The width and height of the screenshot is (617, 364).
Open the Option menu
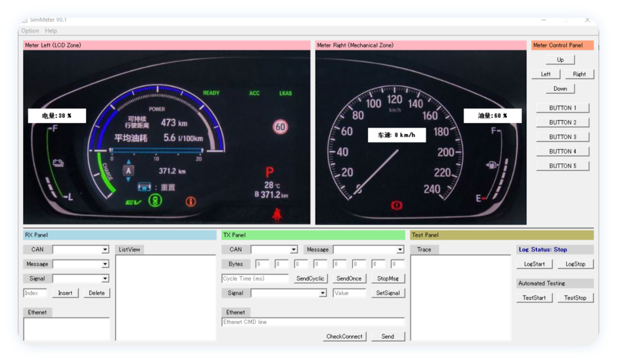30,31
